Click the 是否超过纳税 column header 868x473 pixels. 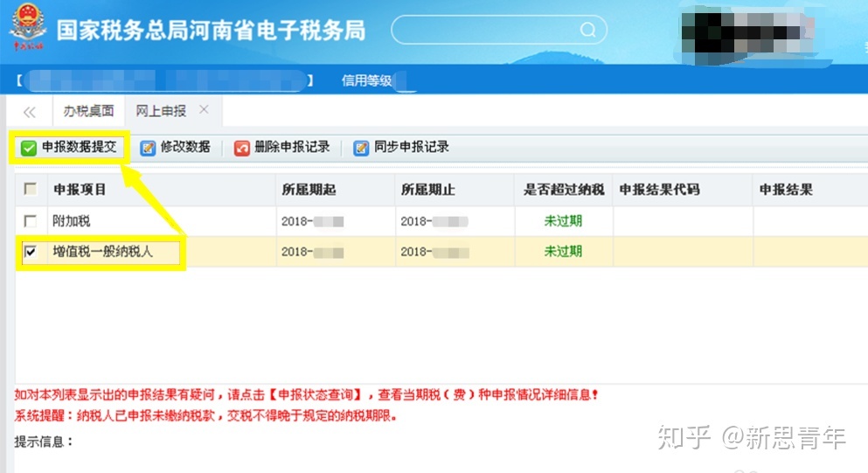coord(563,189)
